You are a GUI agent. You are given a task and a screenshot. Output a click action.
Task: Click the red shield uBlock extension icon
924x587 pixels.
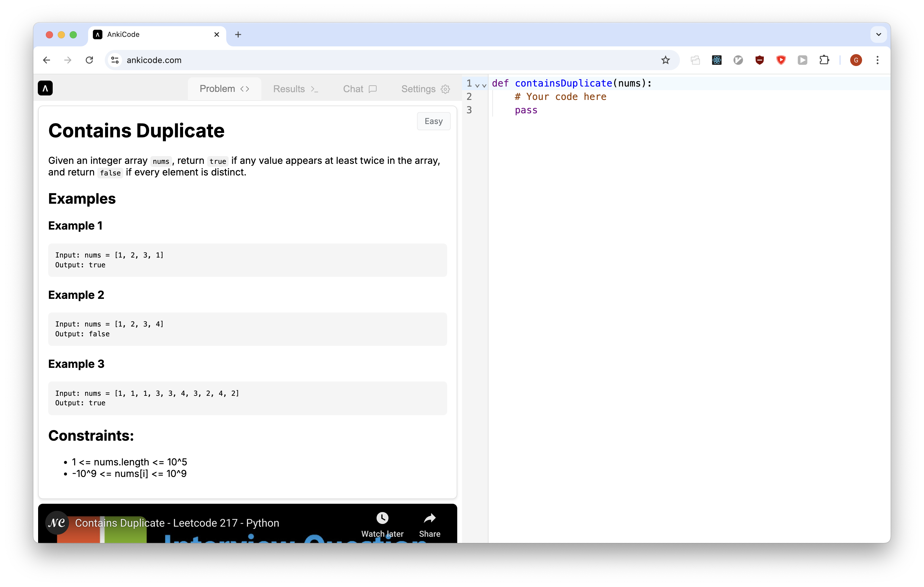(759, 60)
